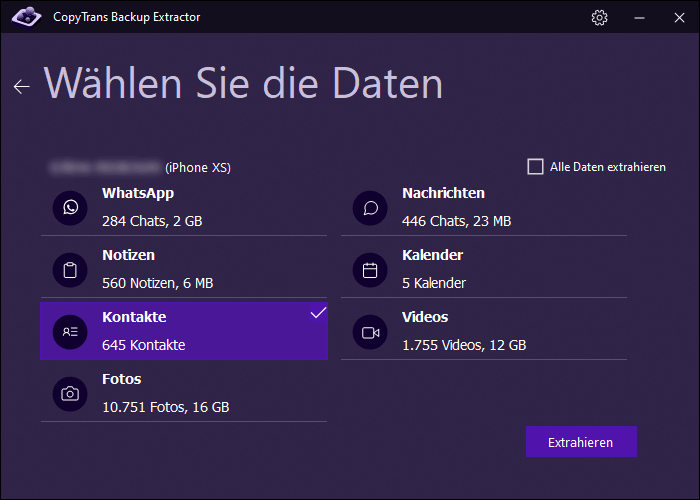This screenshot has width=700, height=500.
Task: Click the WhatsApp icon
Action: pos(70,208)
